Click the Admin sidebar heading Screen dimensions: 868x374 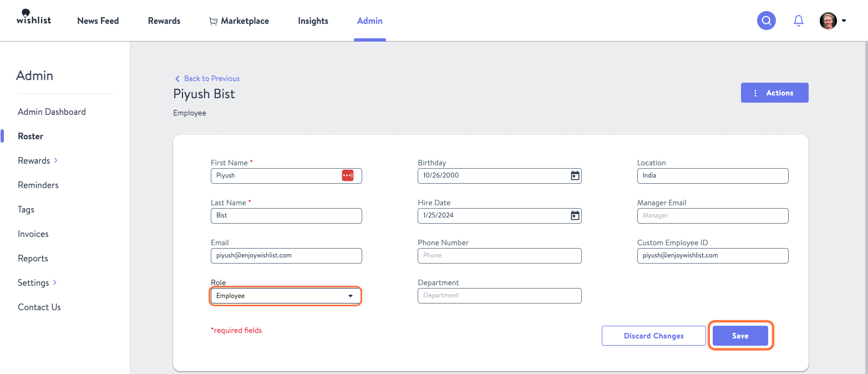(x=34, y=76)
